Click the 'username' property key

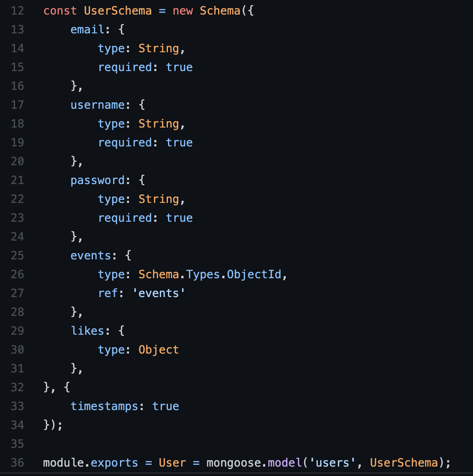point(98,105)
